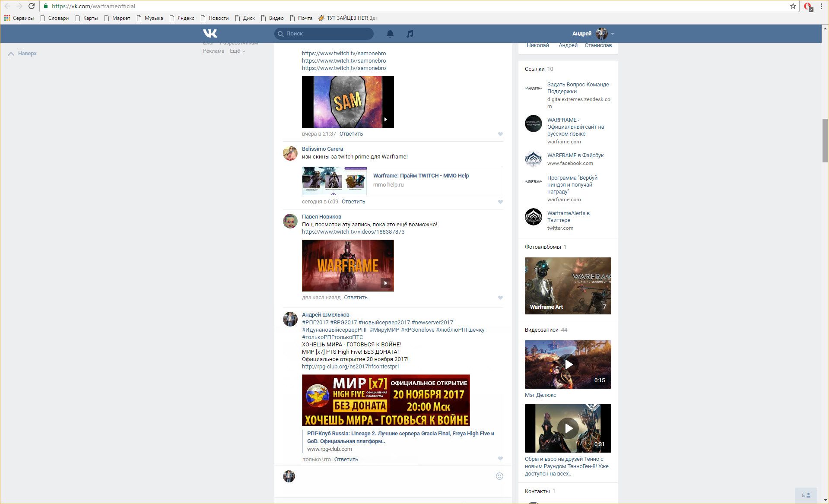
Task: Open the rpg-club.org contest link
Action: pyautogui.click(x=351, y=366)
